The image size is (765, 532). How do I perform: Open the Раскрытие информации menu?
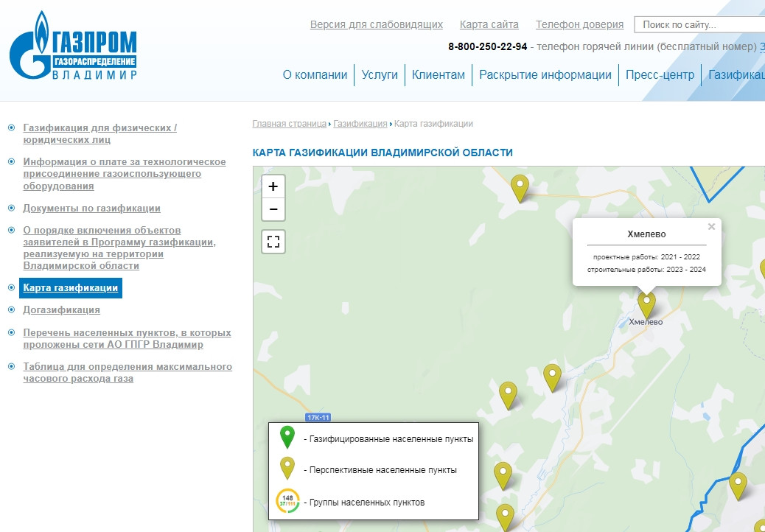[545, 74]
